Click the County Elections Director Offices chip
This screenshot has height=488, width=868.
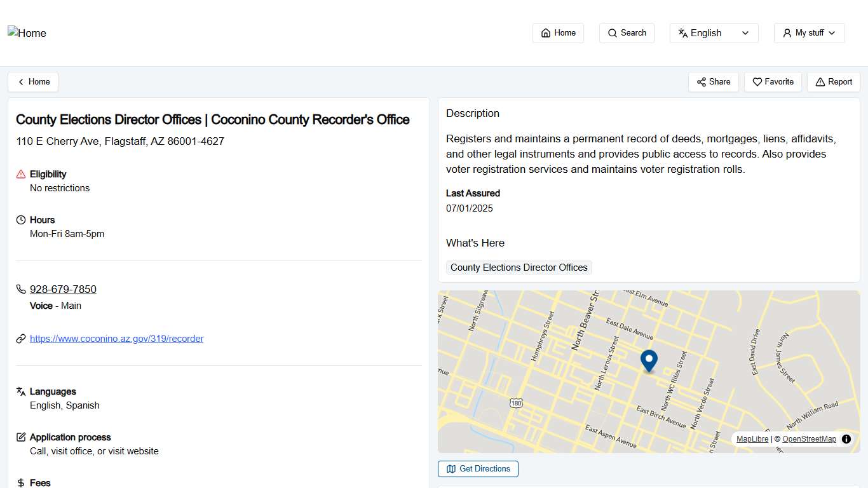coord(519,268)
